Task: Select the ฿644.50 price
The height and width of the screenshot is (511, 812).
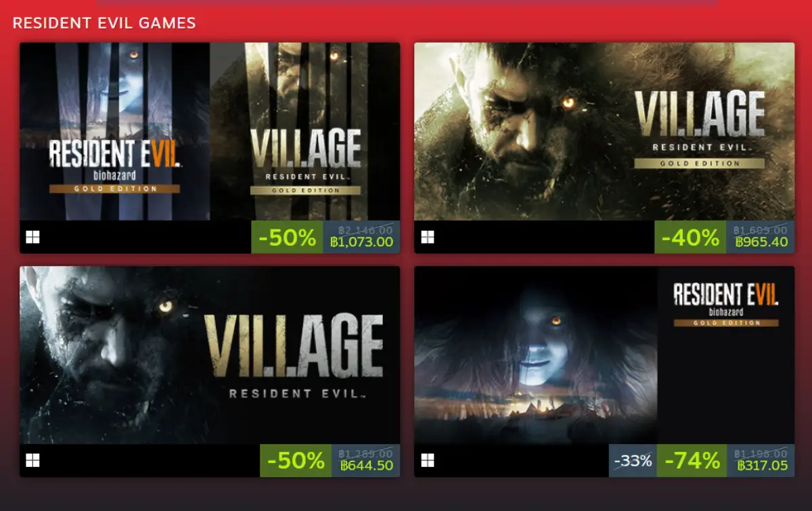Action: (366, 466)
